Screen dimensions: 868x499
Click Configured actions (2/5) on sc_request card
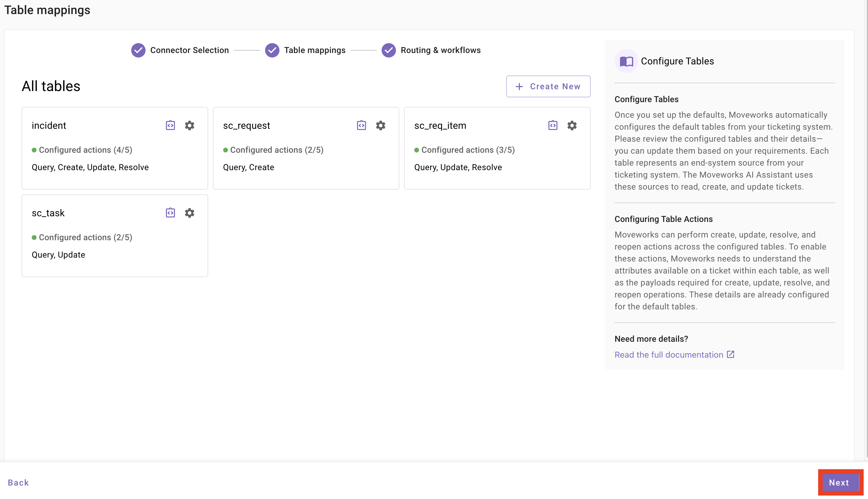[276, 150]
